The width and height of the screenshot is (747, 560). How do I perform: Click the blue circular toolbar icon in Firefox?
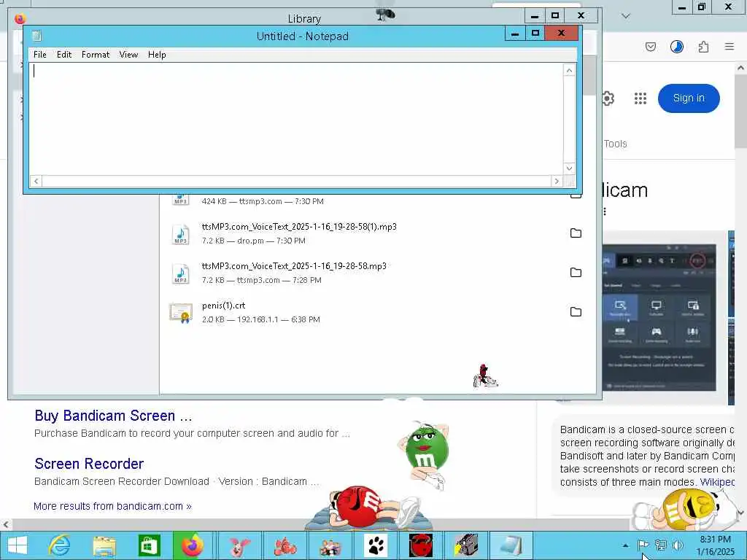(x=676, y=47)
